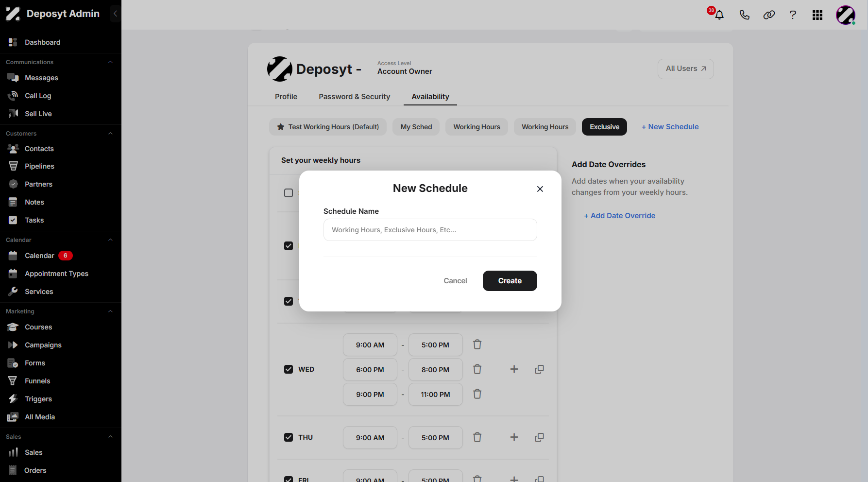Collapse the Customers sidebar section
The height and width of the screenshot is (482, 868).
pyautogui.click(x=110, y=134)
